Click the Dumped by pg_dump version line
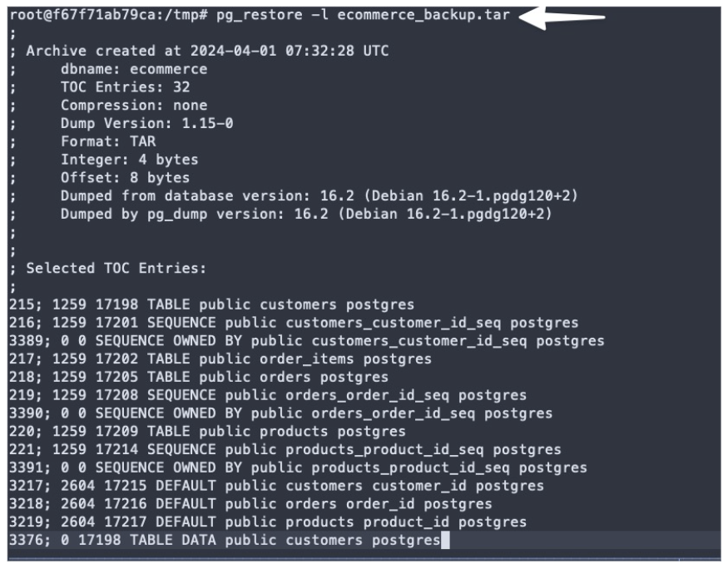728x569 pixels. (306, 214)
